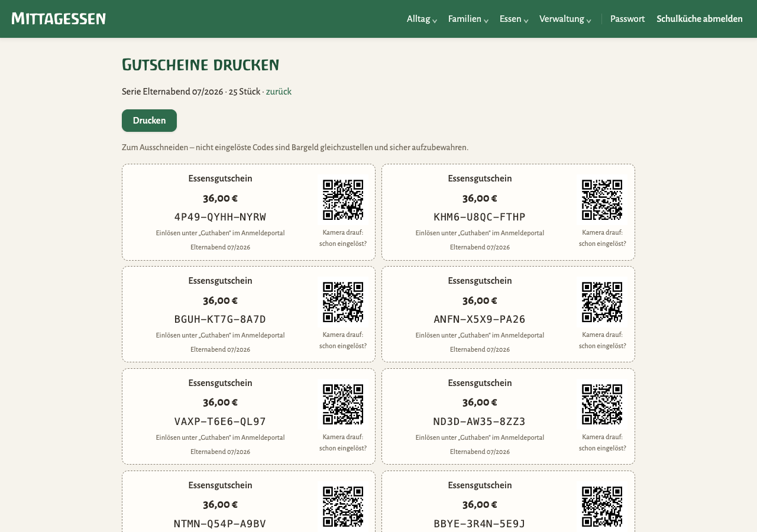Click QR code of voucher BGUH-KT7G-8A7D
Viewport: 757px width, 532px height.
pos(343,302)
